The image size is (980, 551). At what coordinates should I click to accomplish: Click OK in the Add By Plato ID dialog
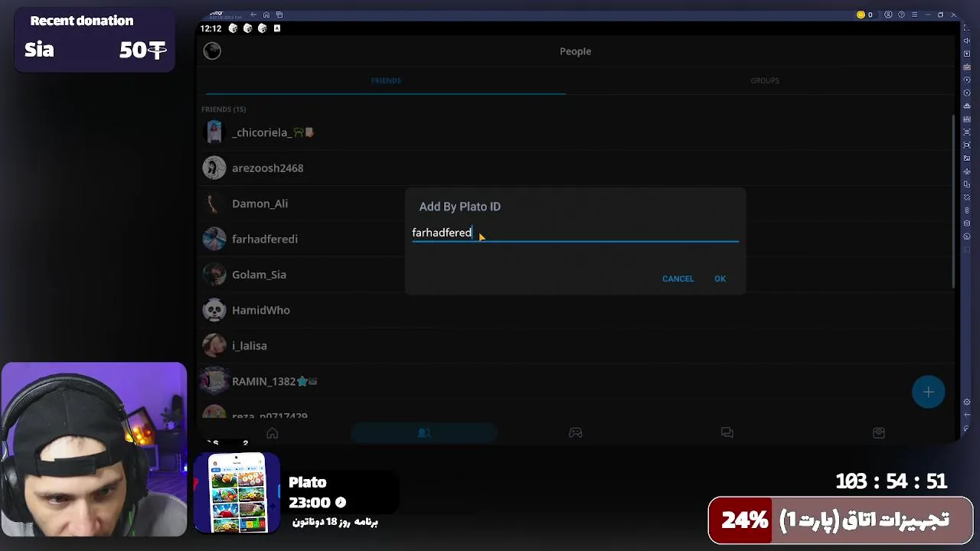[x=720, y=279]
